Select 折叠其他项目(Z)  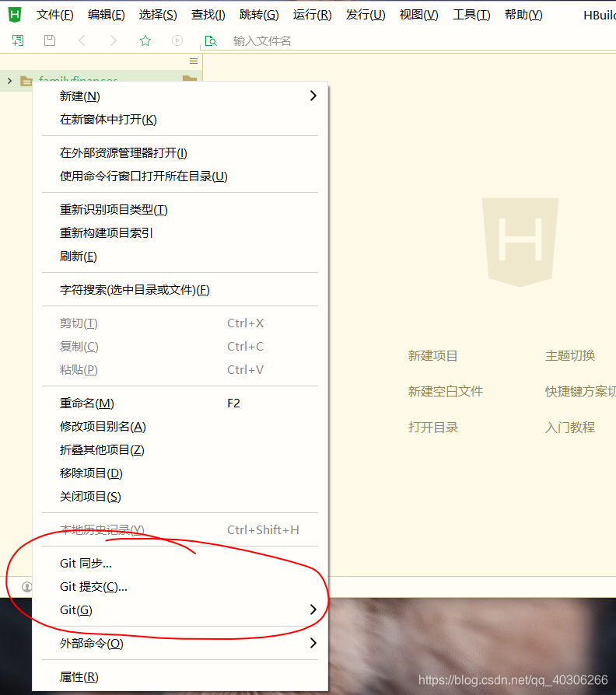(180, 450)
